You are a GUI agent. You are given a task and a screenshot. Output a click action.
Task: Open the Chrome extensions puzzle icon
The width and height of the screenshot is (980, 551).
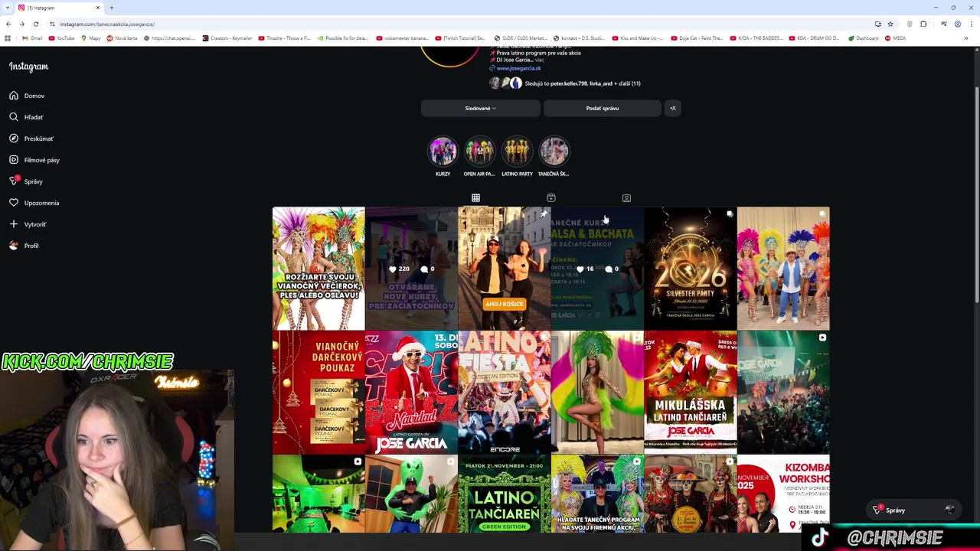click(924, 24)
